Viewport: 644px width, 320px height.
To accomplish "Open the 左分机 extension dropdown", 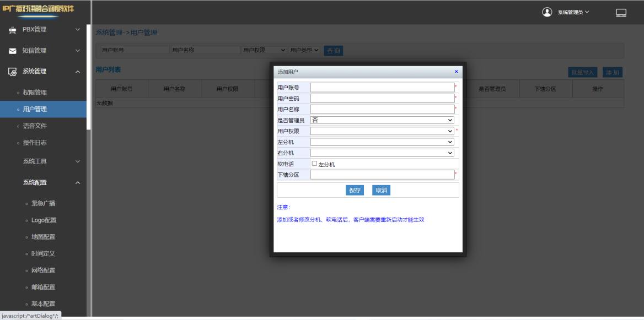I will [382, 142].
